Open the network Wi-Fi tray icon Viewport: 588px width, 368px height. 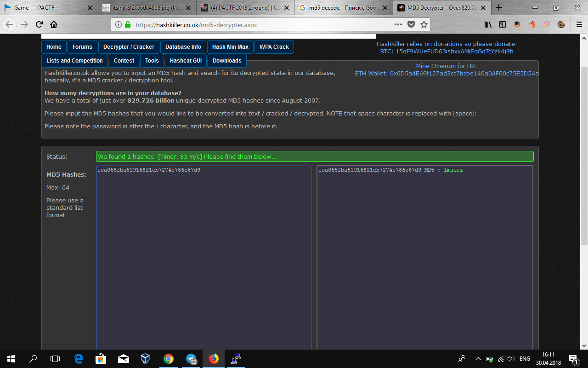(x=500, y=359)
